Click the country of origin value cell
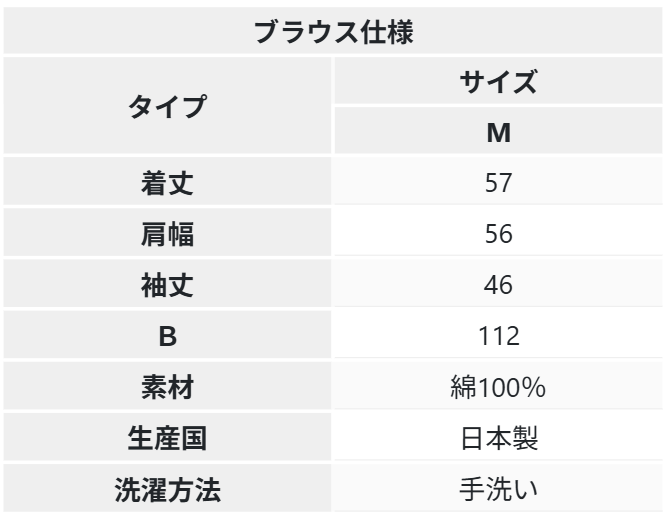 point(498,439)
